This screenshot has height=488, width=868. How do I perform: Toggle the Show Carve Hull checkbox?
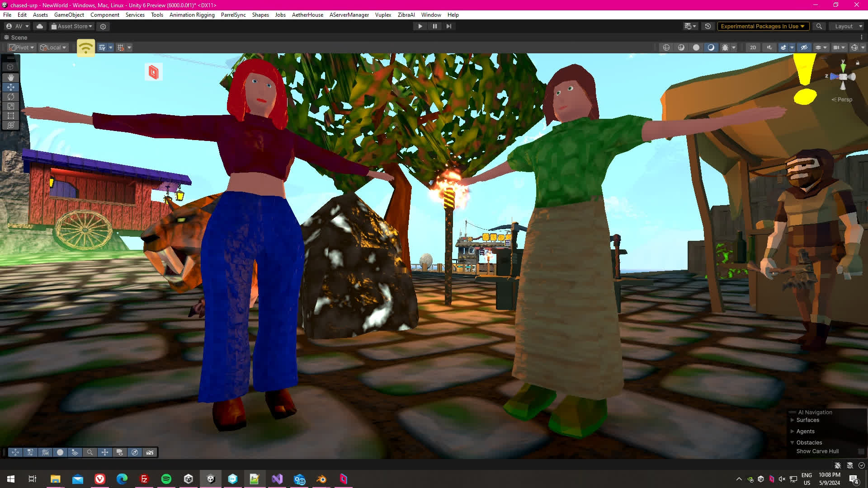point(861,451)
